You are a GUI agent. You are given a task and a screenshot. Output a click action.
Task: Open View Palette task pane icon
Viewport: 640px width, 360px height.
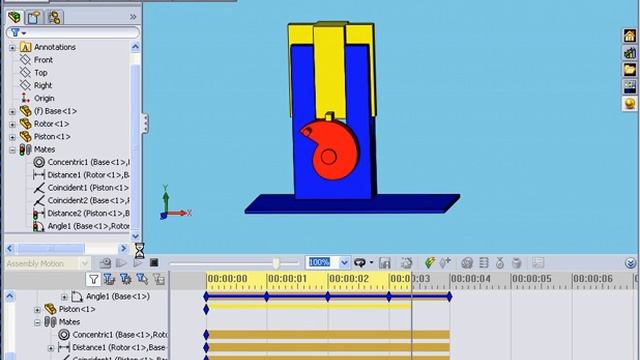pos(630,87)
